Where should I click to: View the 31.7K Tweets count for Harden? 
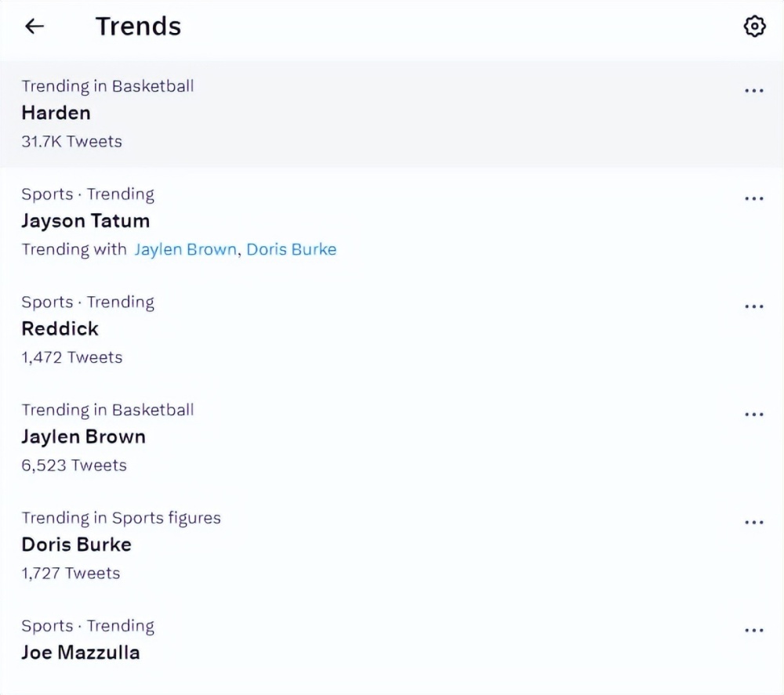(x=71, y=141)
